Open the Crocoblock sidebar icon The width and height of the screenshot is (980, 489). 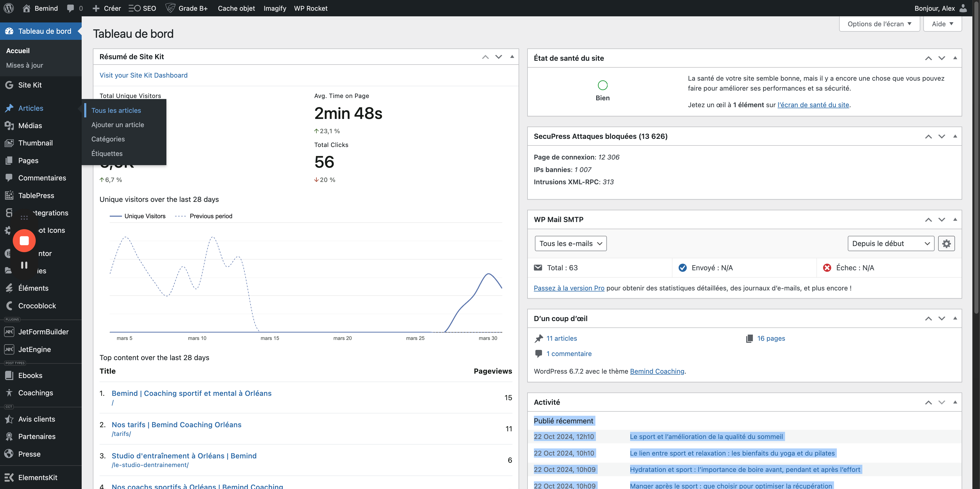(9, 305)
